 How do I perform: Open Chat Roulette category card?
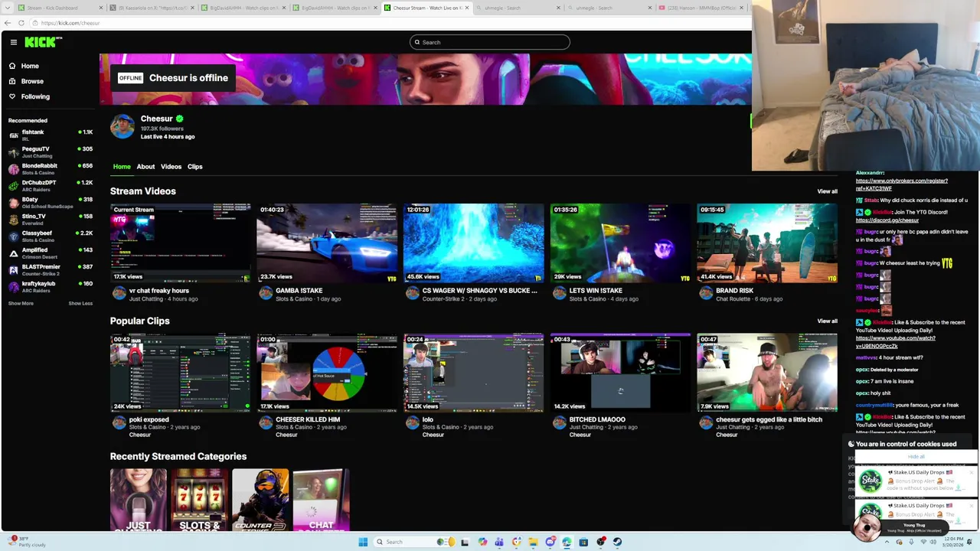tap(321, 500)
